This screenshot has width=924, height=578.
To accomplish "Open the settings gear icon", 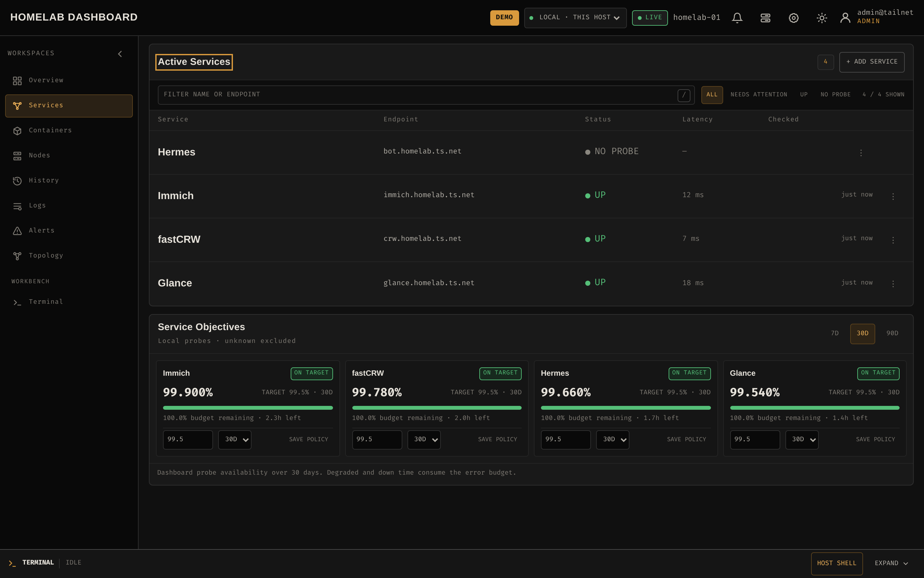I will point(793,18).
